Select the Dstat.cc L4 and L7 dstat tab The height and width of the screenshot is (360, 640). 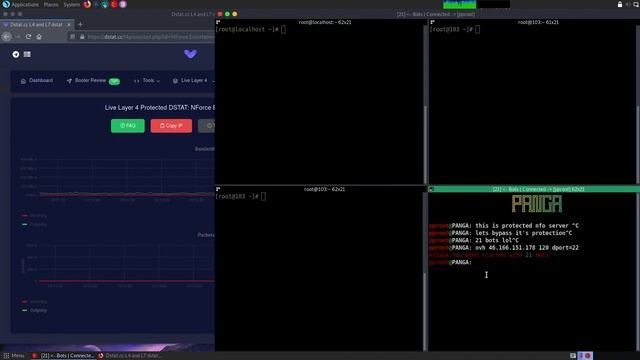37,24
